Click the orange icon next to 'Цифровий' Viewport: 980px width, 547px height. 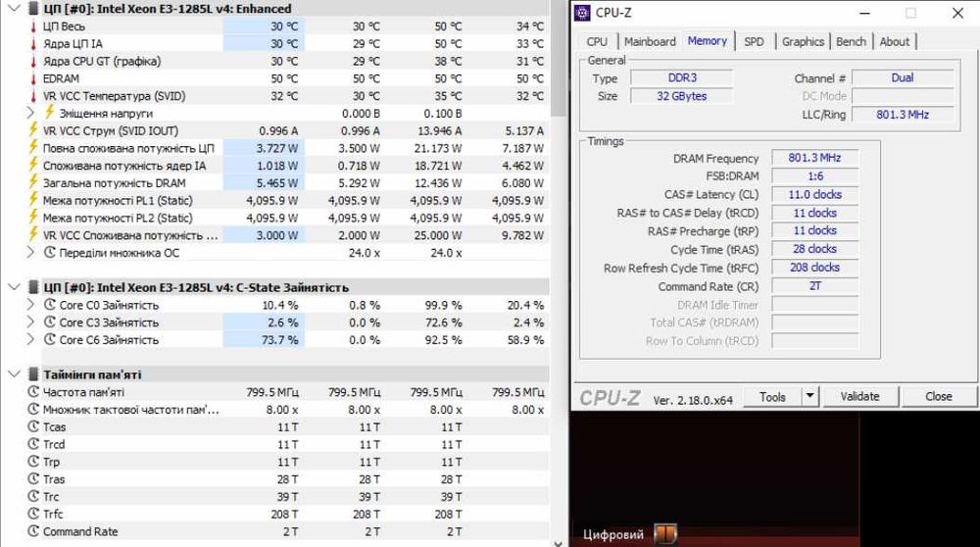[665, 534]
